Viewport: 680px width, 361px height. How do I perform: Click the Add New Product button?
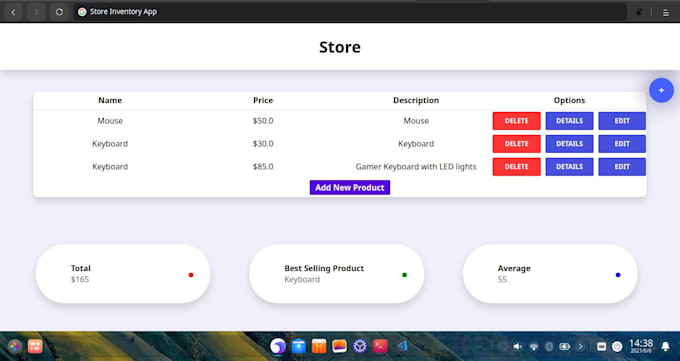coord(350,187)
